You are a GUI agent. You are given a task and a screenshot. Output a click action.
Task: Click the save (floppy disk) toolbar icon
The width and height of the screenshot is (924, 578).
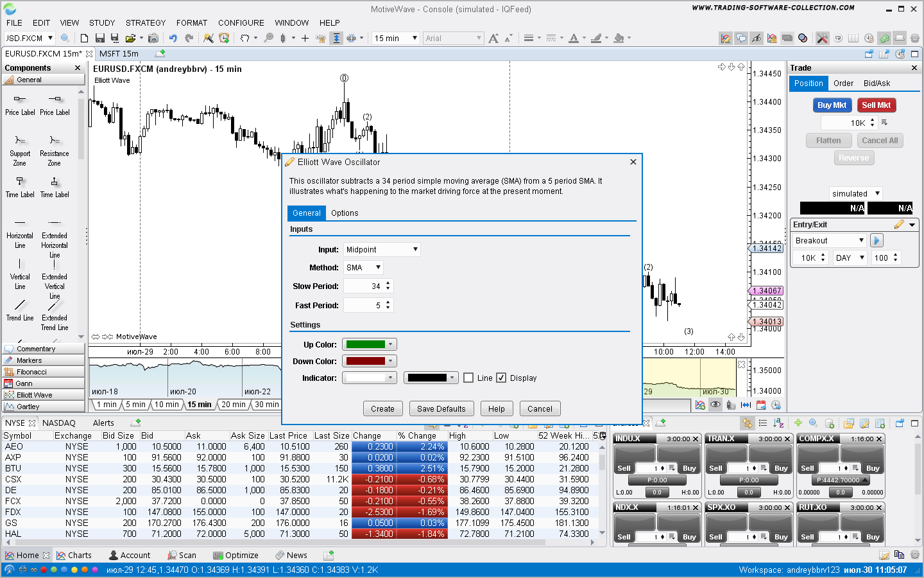[100, 39]
